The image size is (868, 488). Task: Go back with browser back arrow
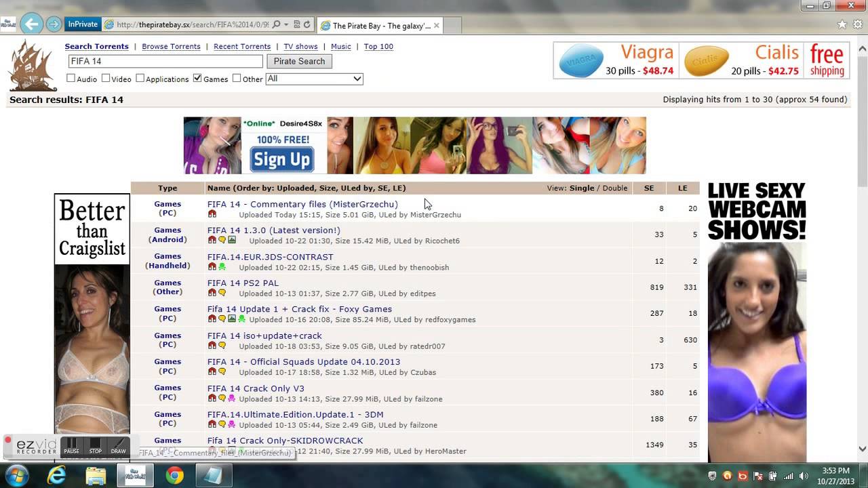click(x=31, y=24)
